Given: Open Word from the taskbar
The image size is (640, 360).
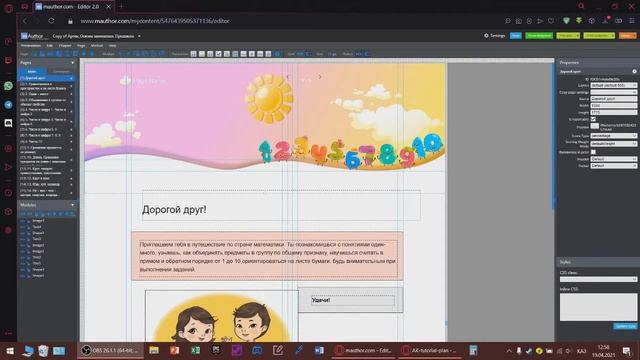Looking at the screenshot, I should tap(319, 351).
